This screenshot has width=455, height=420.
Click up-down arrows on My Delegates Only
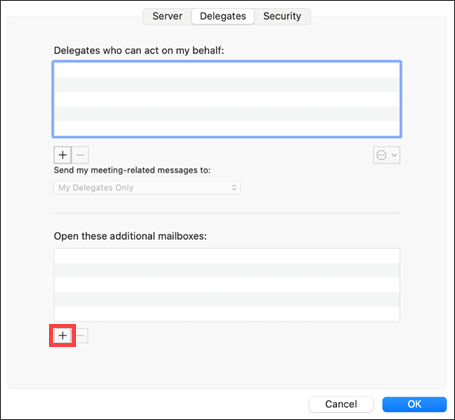click(x=234, y=188)
